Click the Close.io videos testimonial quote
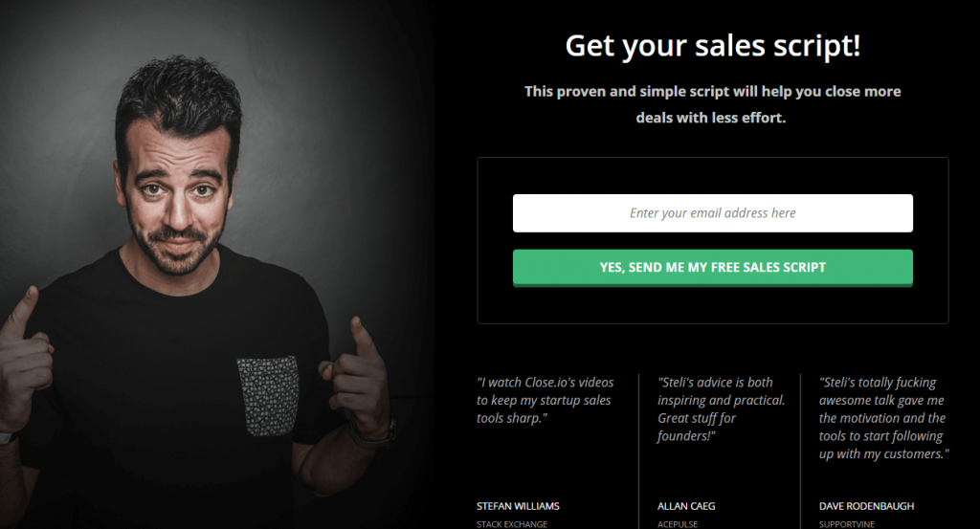Screen dimensions: 980x529 546,400
